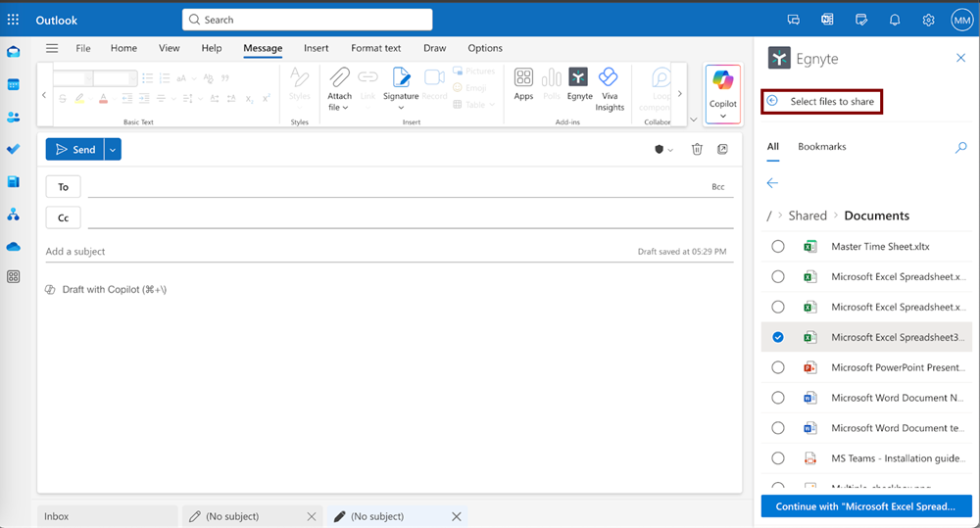This screenshot has height=528, width=980.
Task: Click the Egnyte add-in icon in ribbon
Action: (x=579, y=84)
